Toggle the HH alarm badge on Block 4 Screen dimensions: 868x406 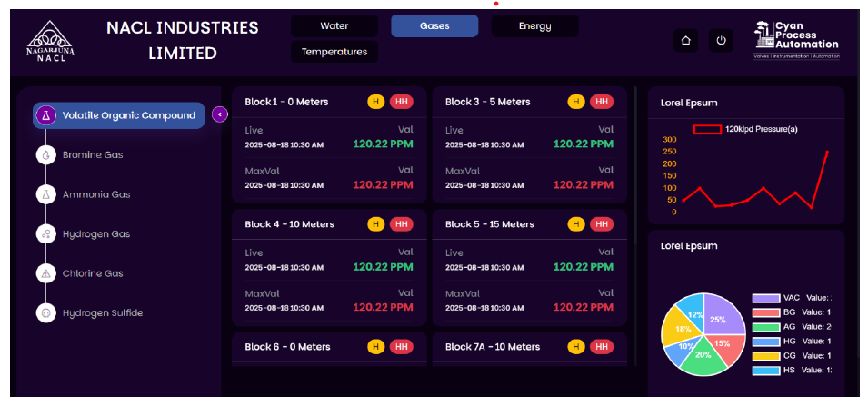tap(401, 224)
